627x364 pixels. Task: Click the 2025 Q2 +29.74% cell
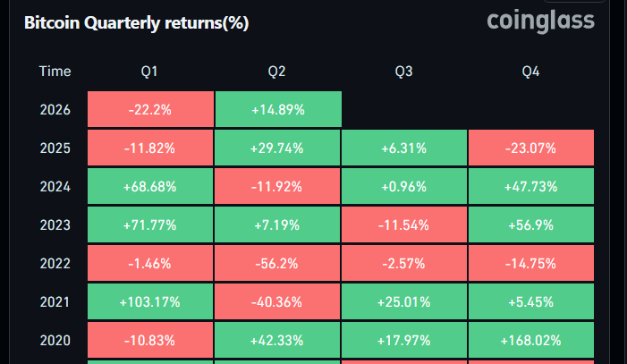click(277, 148)
